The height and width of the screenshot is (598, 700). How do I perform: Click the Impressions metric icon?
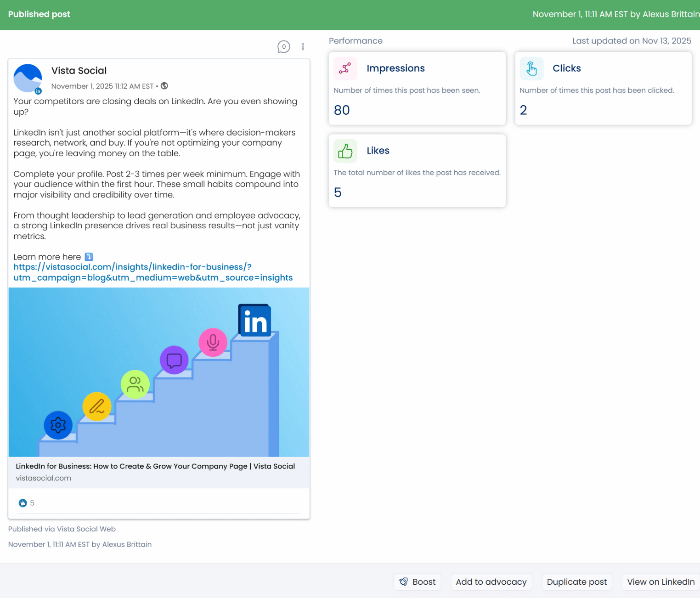345,68
